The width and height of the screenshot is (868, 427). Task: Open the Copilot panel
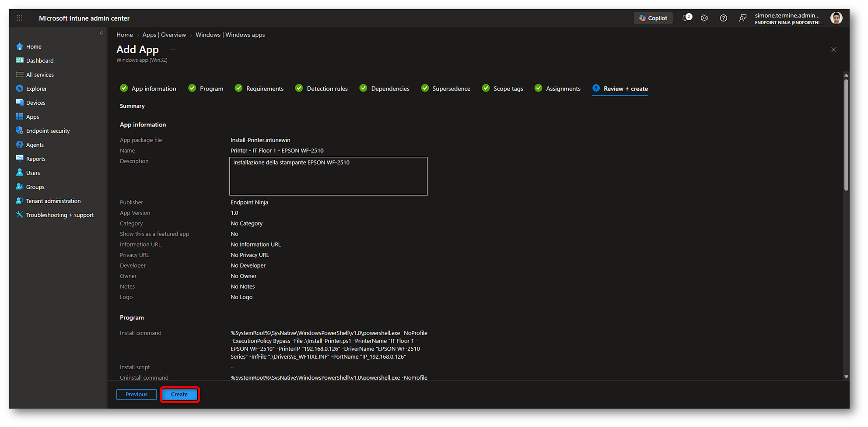coord(653,18)
